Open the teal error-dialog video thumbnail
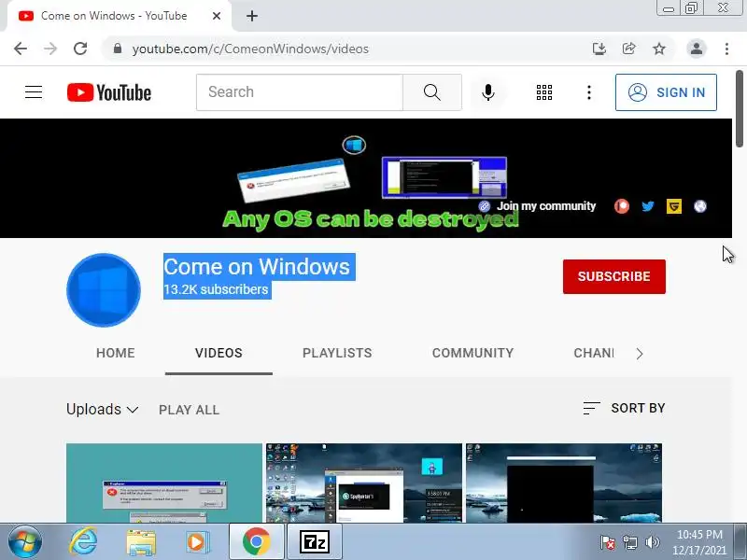The height and width of the screenshot is (560, 747). [x=164, y=483]
